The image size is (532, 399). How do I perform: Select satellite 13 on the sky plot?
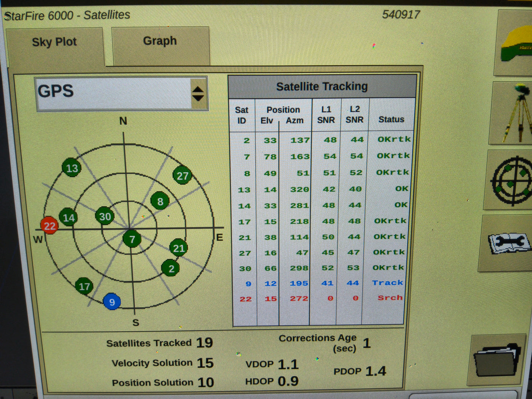(72, 168)
